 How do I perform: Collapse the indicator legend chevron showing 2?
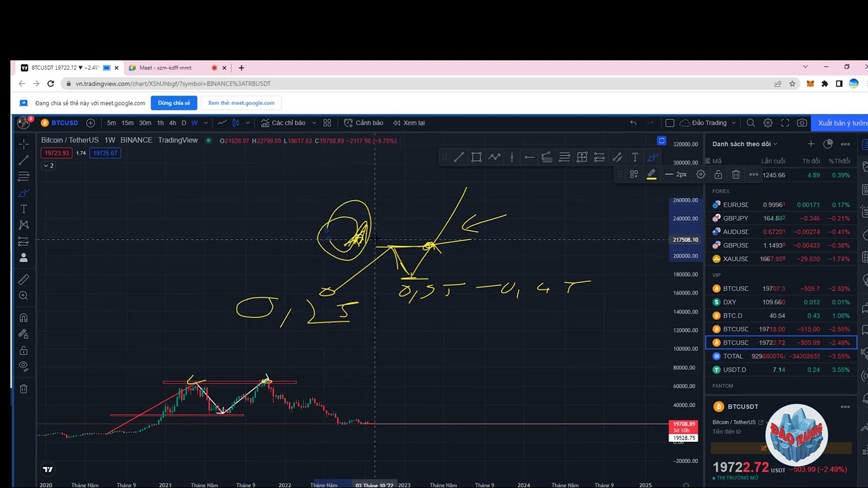coord(47,165)
